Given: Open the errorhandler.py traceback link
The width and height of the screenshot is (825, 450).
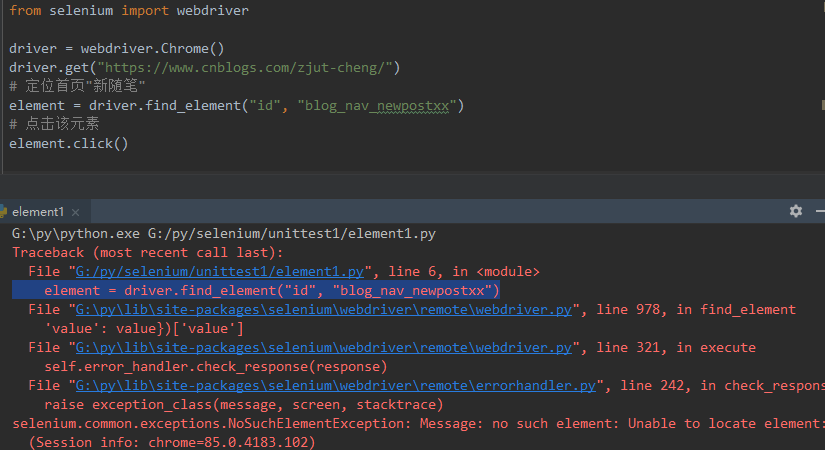Looking at the screenshot, I should tap(336, 385).
